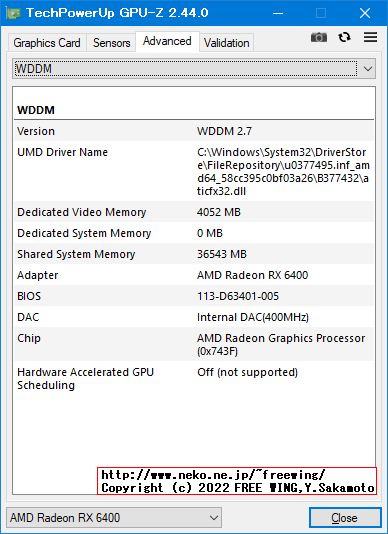Click the Version label row
Image resolution: width=388 pixels, height=534 pixels.
(36, 131)
